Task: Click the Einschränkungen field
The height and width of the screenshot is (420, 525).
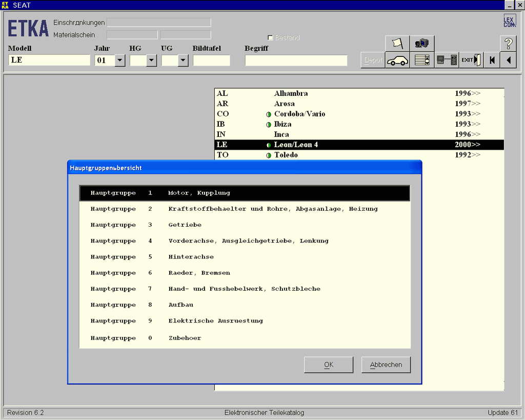Action: point(159,23)
